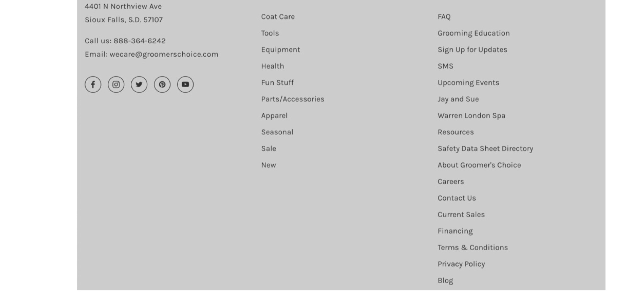Email wecare@groomerschoice.com address
This screenshot has width=644, height=292.
[164, 54]
